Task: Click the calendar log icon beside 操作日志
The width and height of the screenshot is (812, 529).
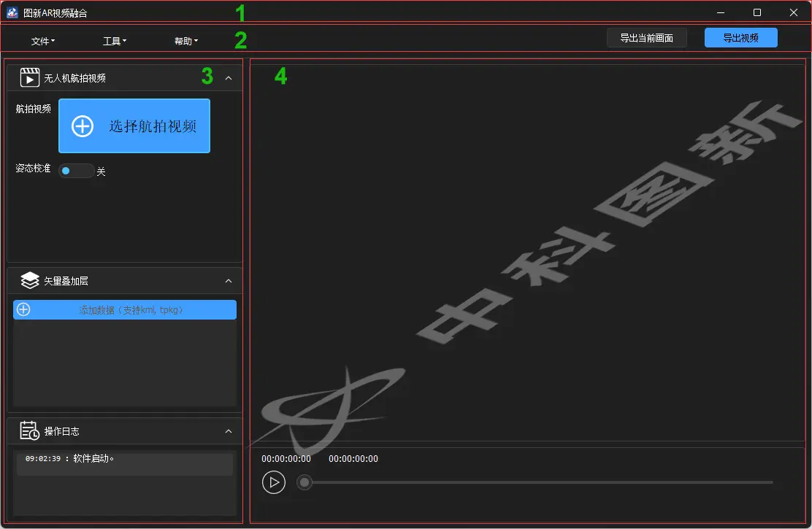Action: click(29, 430)
